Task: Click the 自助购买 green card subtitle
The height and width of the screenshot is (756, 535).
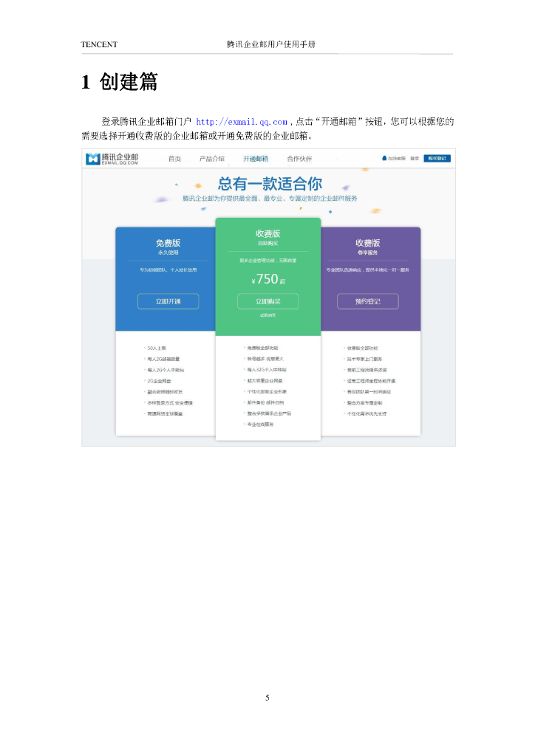Action: point(267,244)
